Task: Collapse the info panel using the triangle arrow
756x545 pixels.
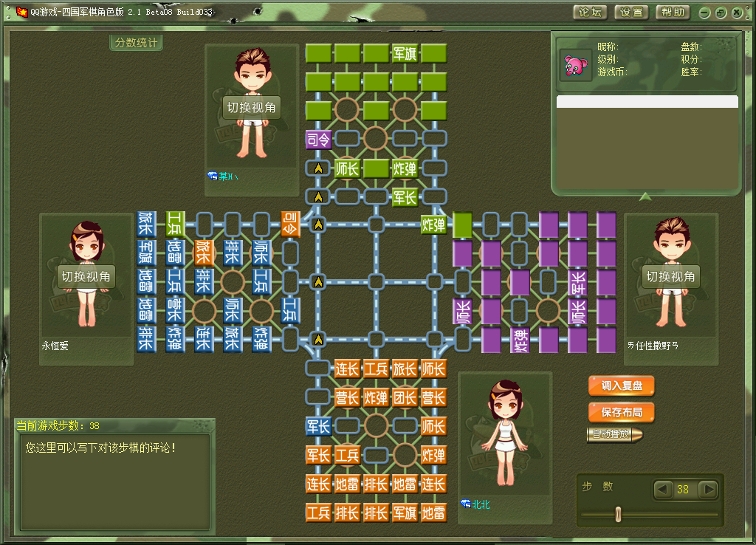Action: click(x=645, y=196)
